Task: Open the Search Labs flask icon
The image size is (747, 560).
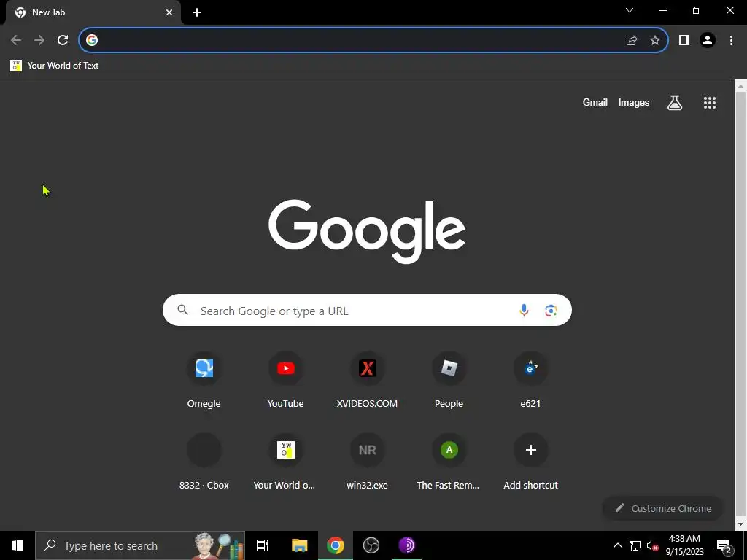Action: click(675, 102)
